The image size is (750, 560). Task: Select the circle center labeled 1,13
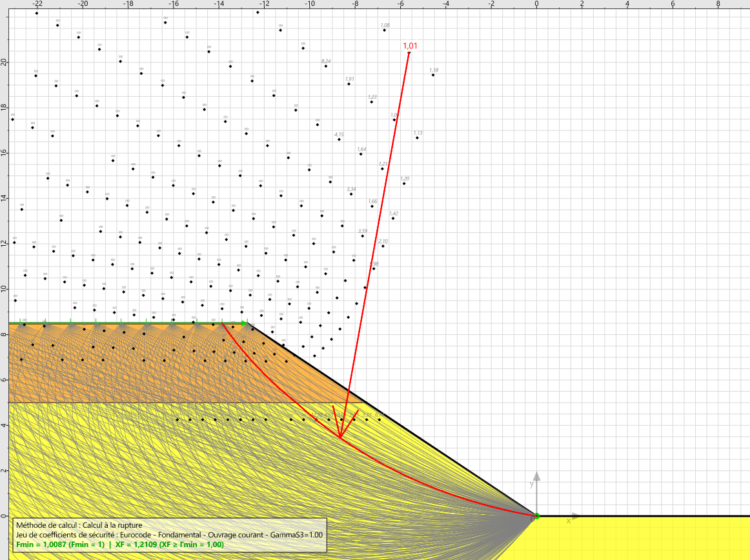click(417, 137)
